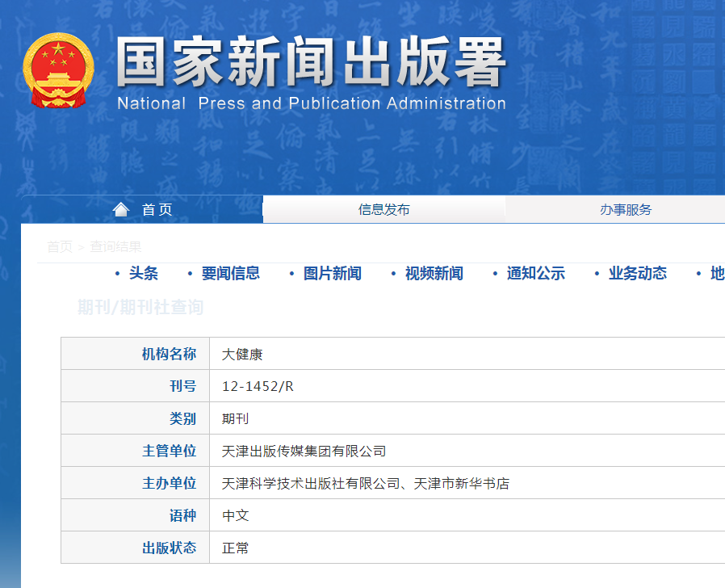Open the 头条 section link
Image resolution: width=725 pixels, height=588 pixels.
click(x=143, y=274)
